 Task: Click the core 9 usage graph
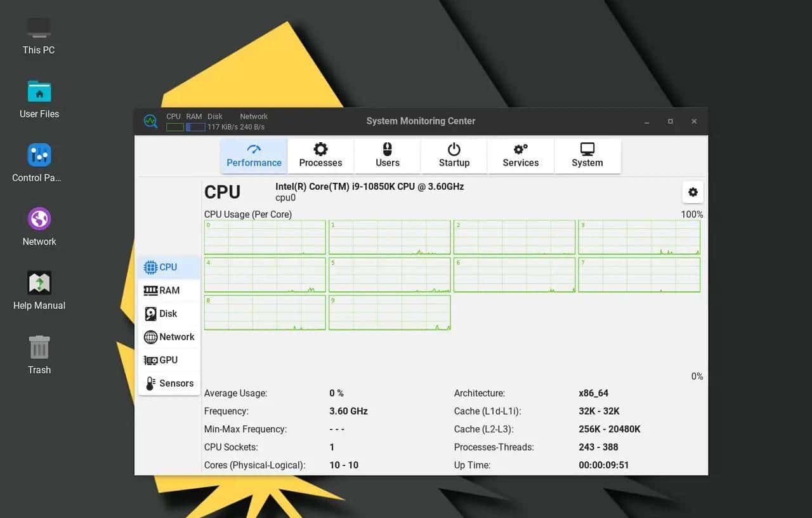390,312
